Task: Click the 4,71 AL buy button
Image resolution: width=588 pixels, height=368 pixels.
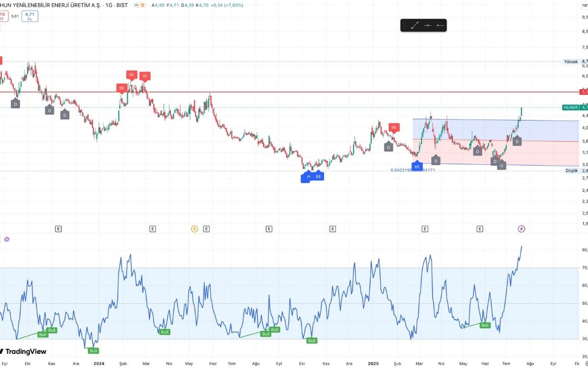Action: [30, 16]
